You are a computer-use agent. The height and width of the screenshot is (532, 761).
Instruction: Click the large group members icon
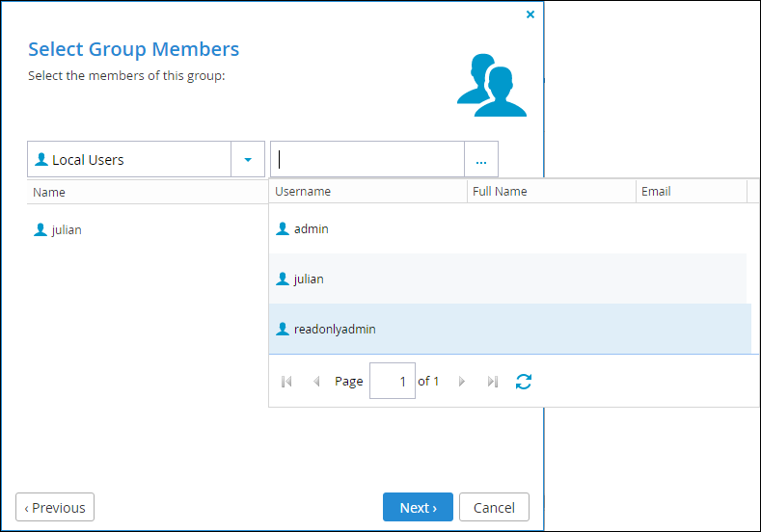[492, 86]
